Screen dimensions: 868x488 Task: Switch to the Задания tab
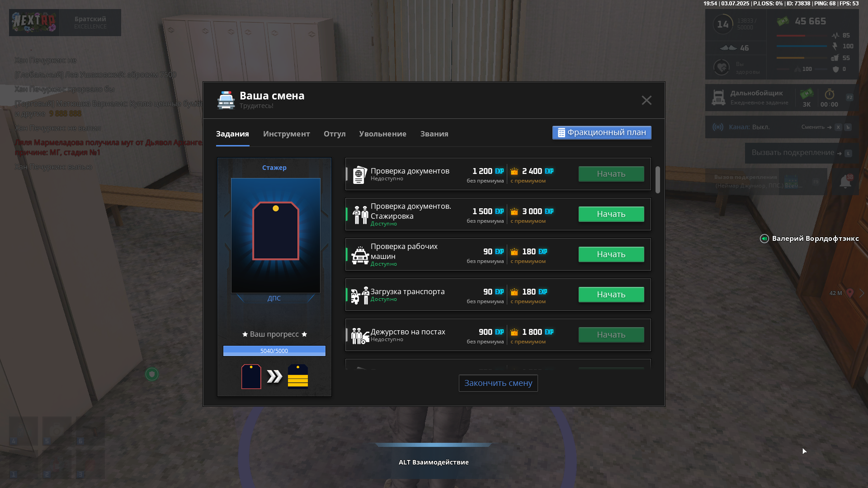(x=232, y=134)
